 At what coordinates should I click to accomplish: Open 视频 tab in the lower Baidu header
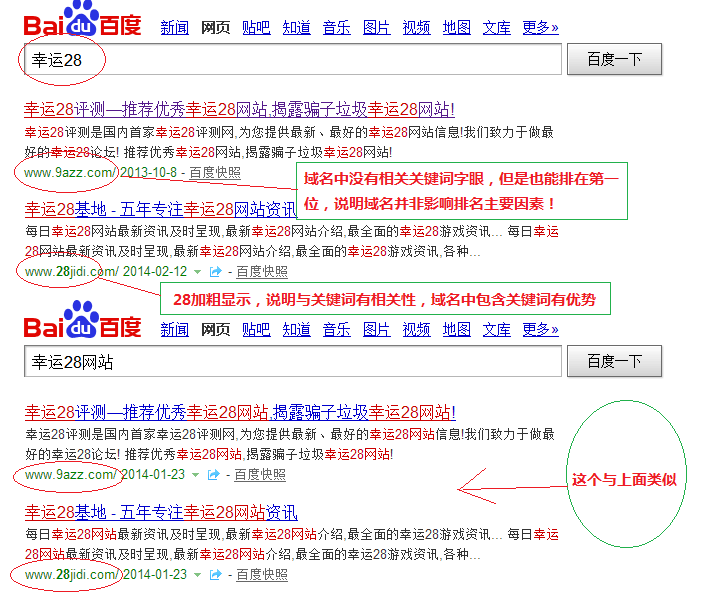[x=416, y=330]
